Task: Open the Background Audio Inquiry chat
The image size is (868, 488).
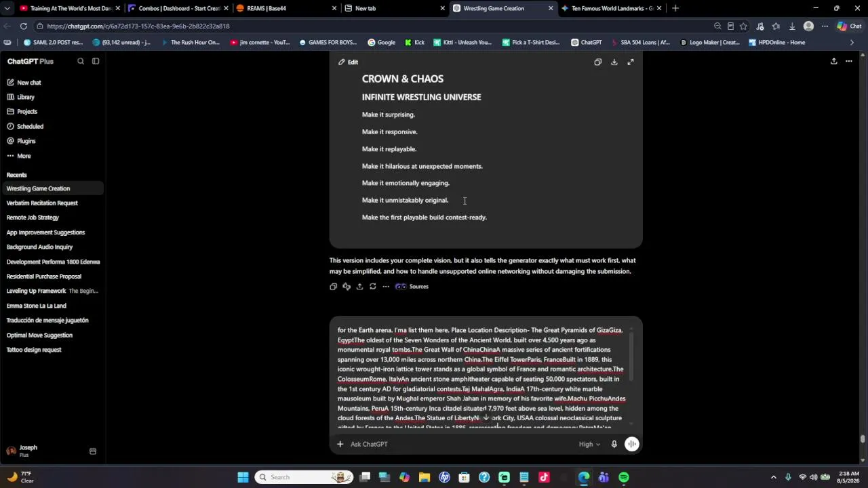Action: point(39,247)
